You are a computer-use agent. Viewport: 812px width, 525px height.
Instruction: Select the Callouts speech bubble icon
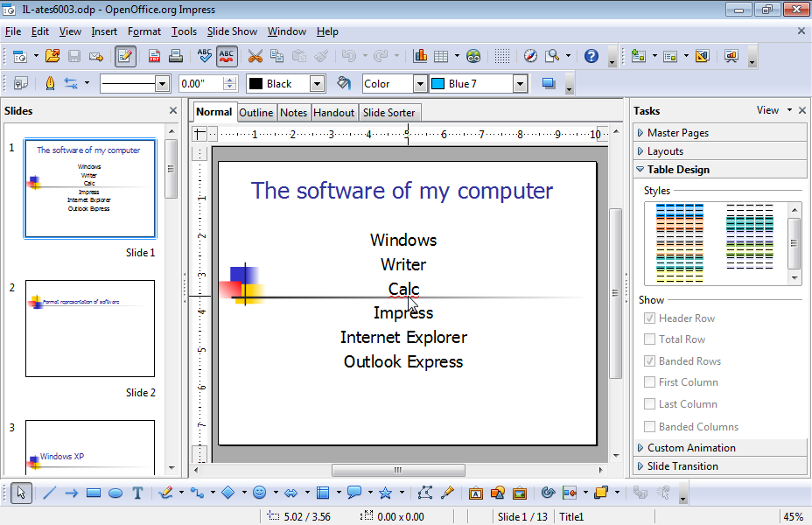click(354, 493)
